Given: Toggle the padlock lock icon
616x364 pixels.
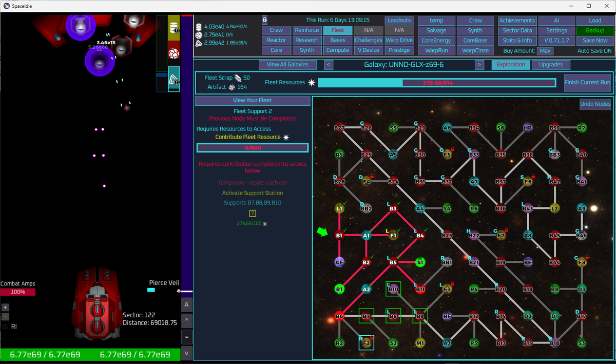Looking at the screenshot, I should 264,20.
